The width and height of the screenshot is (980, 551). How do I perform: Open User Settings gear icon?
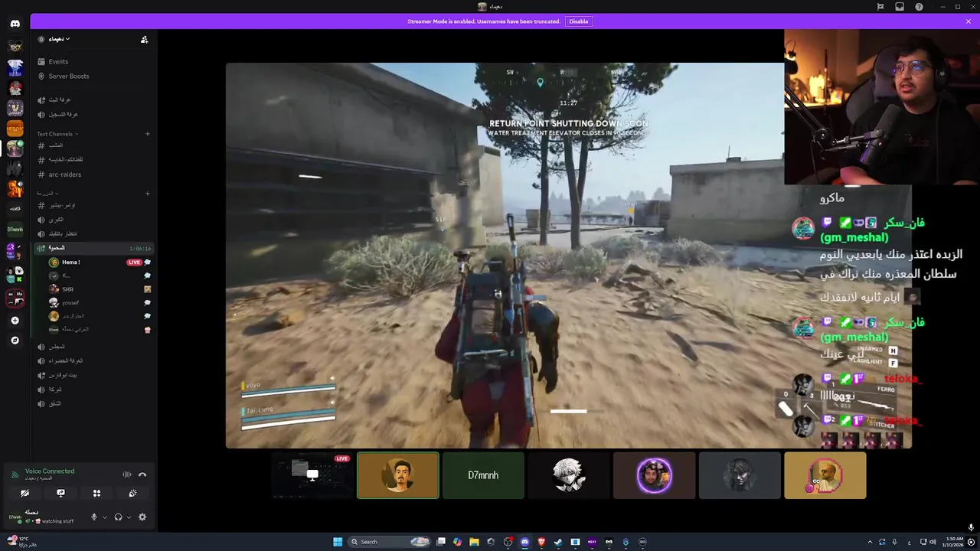tap(142, 517)
